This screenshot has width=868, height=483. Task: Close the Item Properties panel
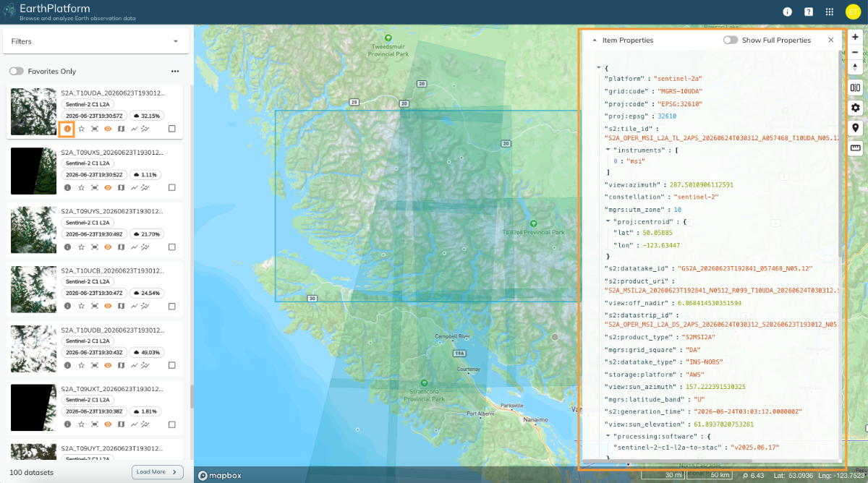click(x=830, y=40)
